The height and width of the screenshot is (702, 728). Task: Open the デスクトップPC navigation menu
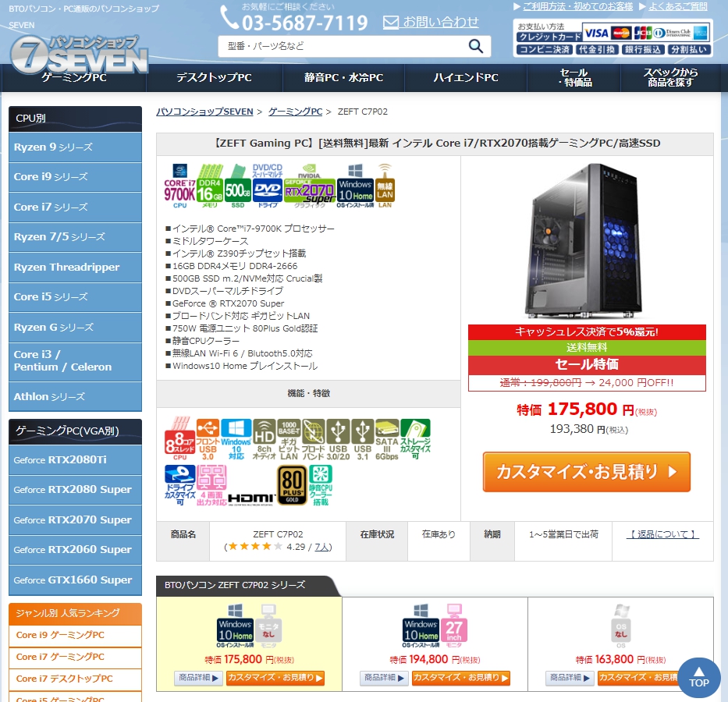coord(214,77)
